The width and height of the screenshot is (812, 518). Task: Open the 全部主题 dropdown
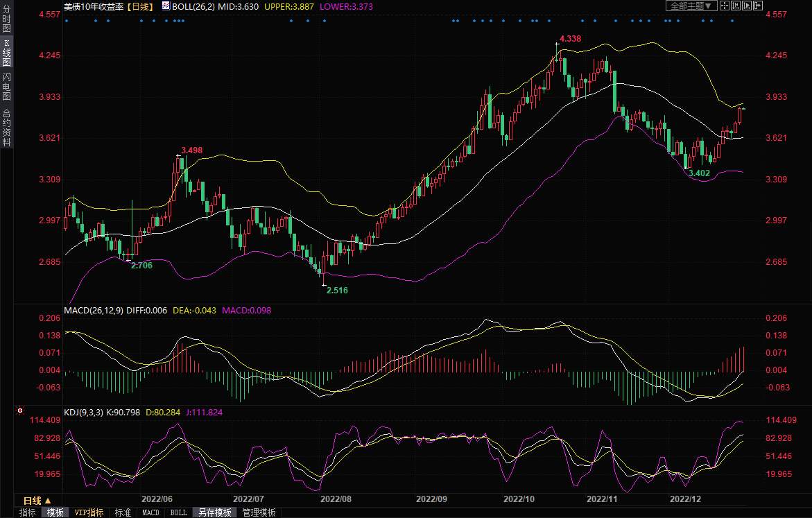click(691, 6)
